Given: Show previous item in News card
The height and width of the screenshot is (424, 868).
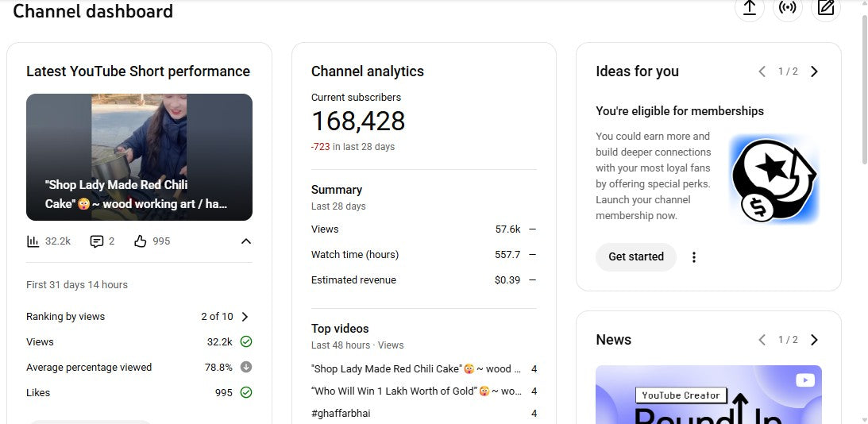Looking at the screenshot, I should (x=762, y=340).
